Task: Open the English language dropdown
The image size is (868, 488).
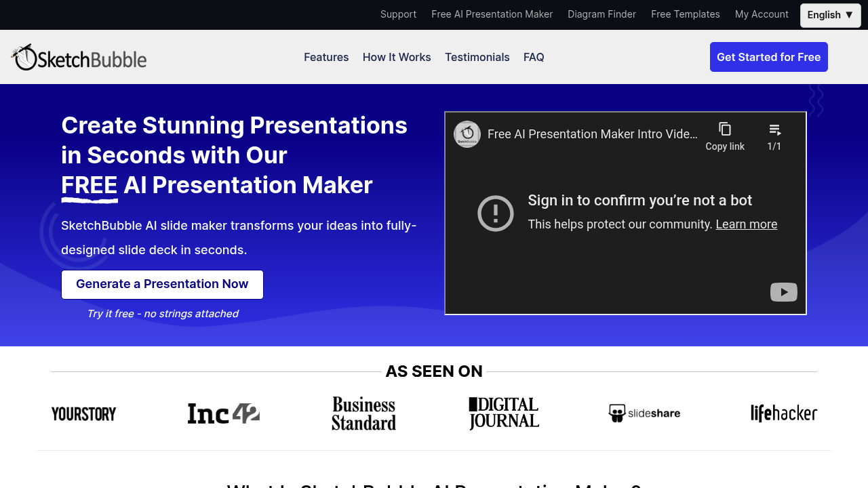Action: [x=830, y=15]
